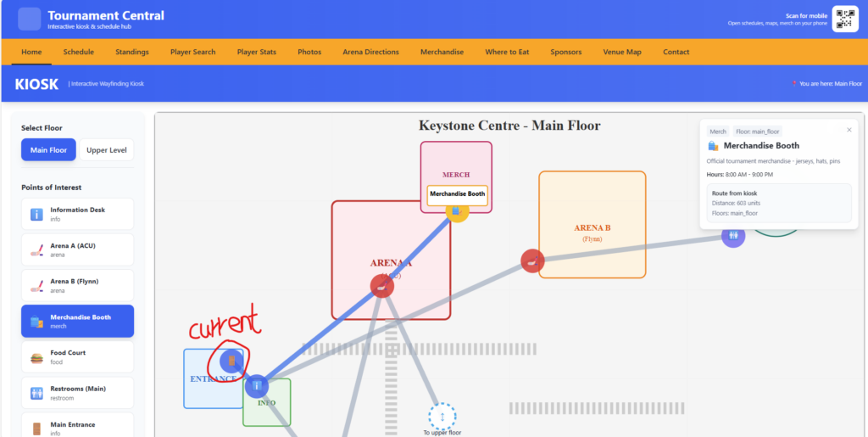Viewport: 868px width, 437px height.
Task: Click the Arena B hockey marker on map
Action: point(532,261)
